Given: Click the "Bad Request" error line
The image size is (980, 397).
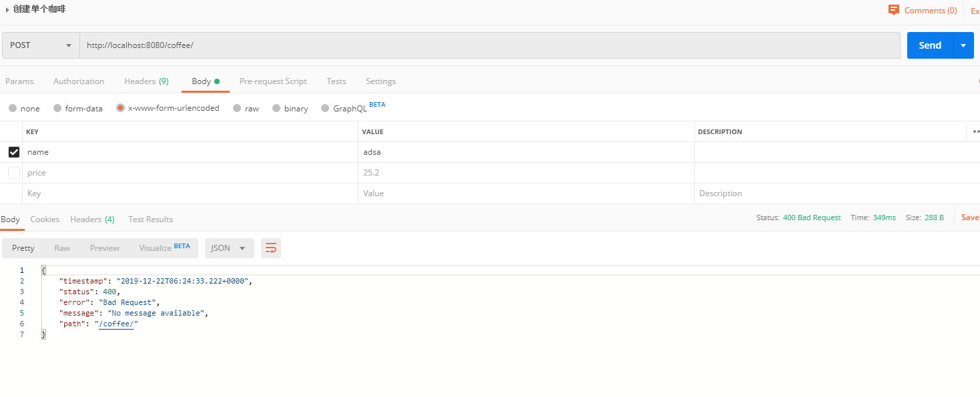Looking at the screenshot, I should tap(109, 302).
